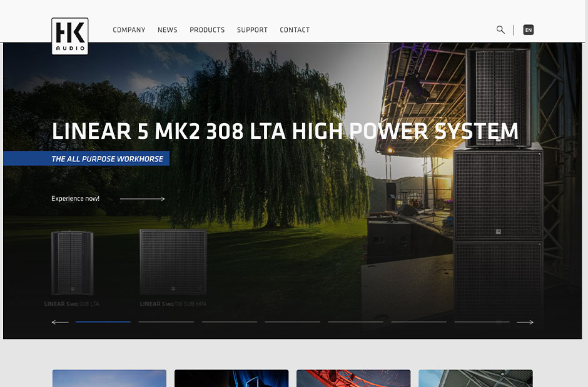The width and height of the screenshot is (588, 387).
Task: Select the first (blue) slide indicator
Action: pyautogui.click(x=103, y=322)
